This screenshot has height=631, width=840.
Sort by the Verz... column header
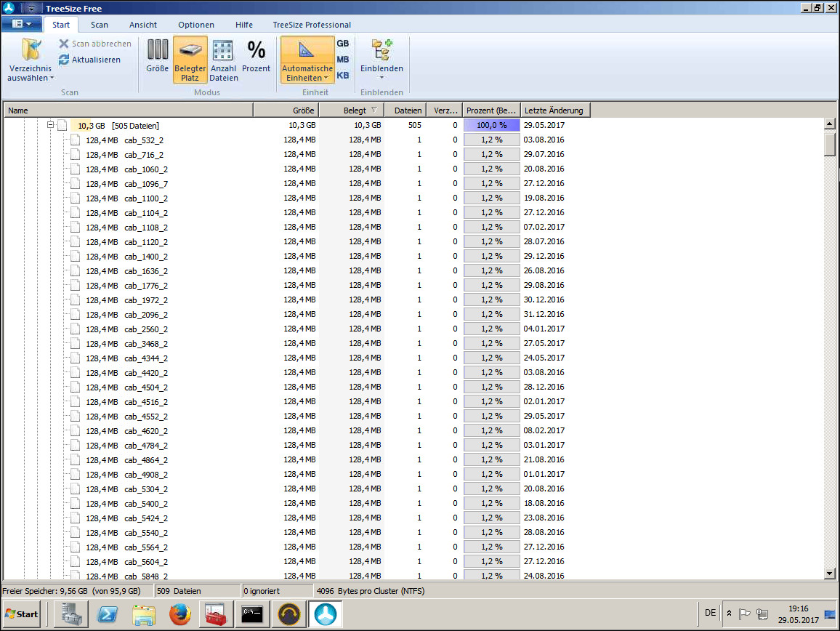444,110
